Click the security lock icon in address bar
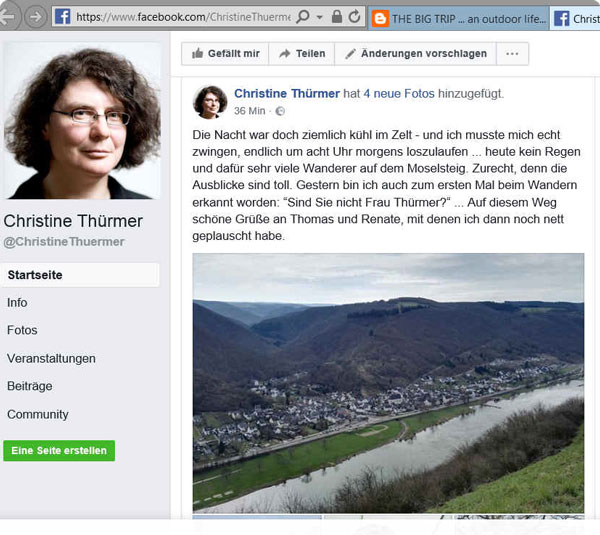 [337, 17]
